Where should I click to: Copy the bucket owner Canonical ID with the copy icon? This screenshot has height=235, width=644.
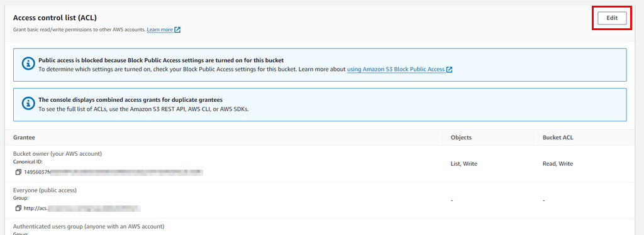pyautogui.click(x=18, y=172)
